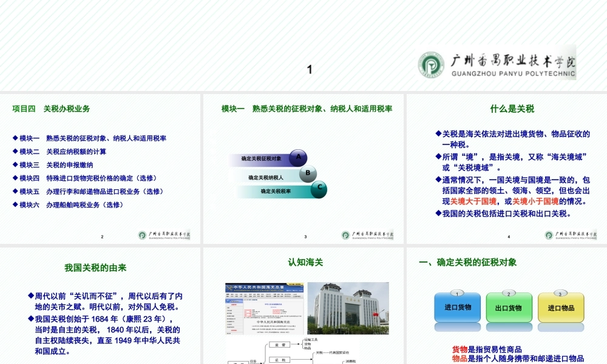
Task: Select the circle labeled B
Action: point(308,174)
